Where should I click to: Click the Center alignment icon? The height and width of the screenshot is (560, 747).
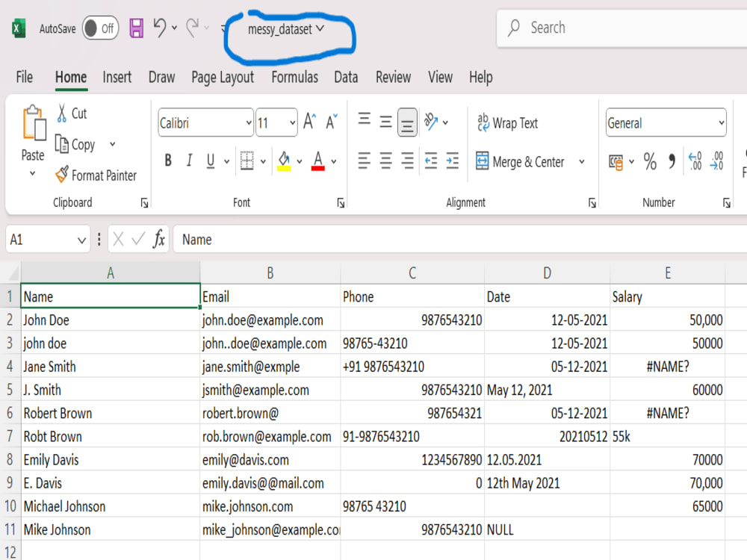[x=386, y=161]
